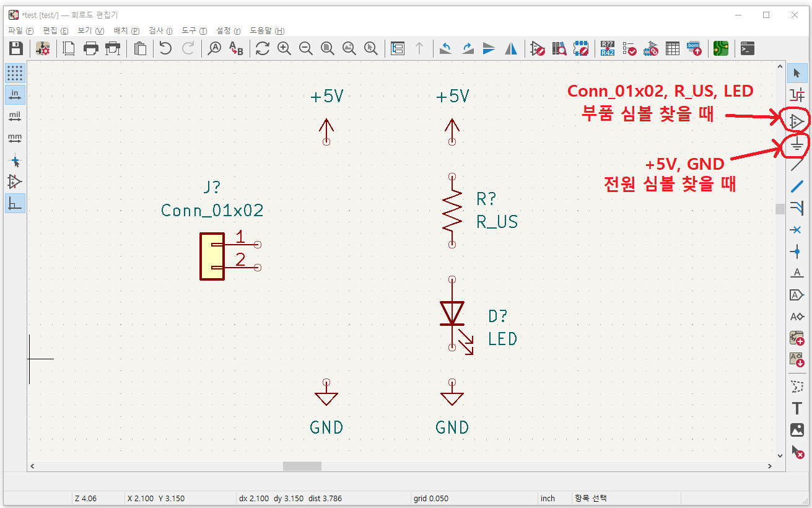Viewport: 812px width, 508px height.
Task: Open the plot tool icon
Action: [x=113, y=48]
